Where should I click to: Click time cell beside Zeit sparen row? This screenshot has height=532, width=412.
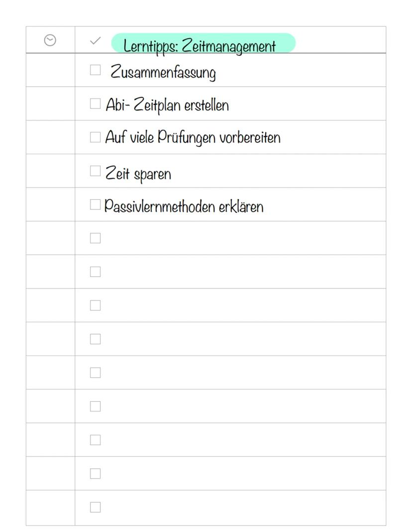tap(50, 171)
